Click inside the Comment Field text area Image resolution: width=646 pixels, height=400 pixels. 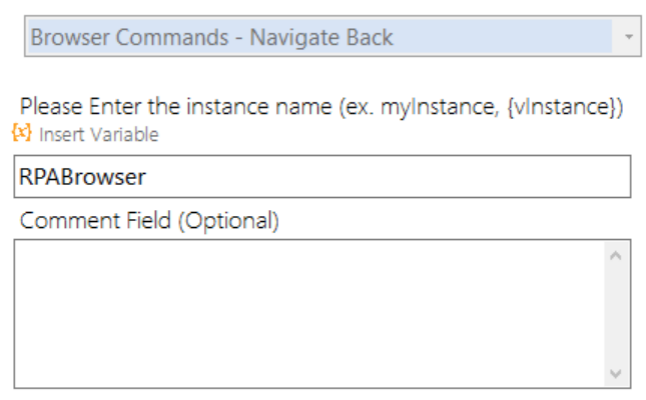point(309,313)
